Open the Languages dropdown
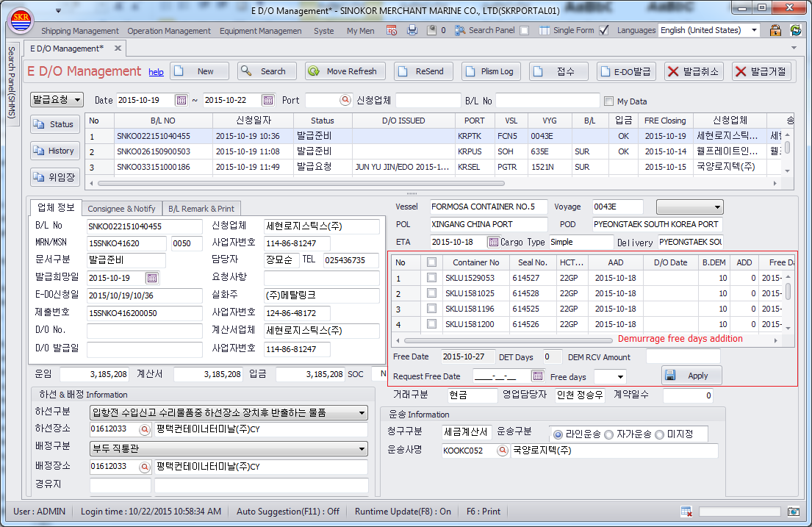The image size is (812, 527). point(754,30)
